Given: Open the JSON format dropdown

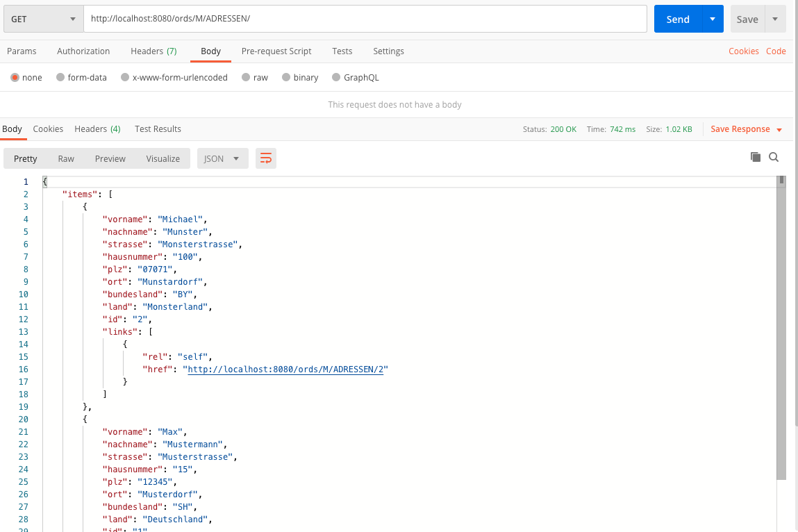Looking at the screenshot, I should [222, 158].
